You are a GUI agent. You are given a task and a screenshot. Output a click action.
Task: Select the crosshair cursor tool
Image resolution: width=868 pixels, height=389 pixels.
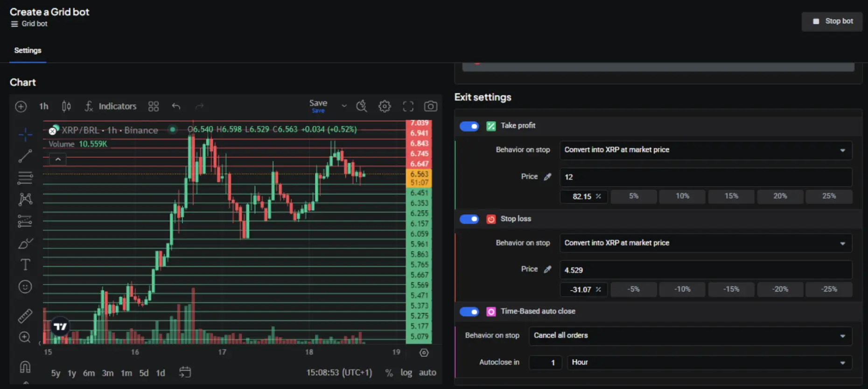(25, 135)
